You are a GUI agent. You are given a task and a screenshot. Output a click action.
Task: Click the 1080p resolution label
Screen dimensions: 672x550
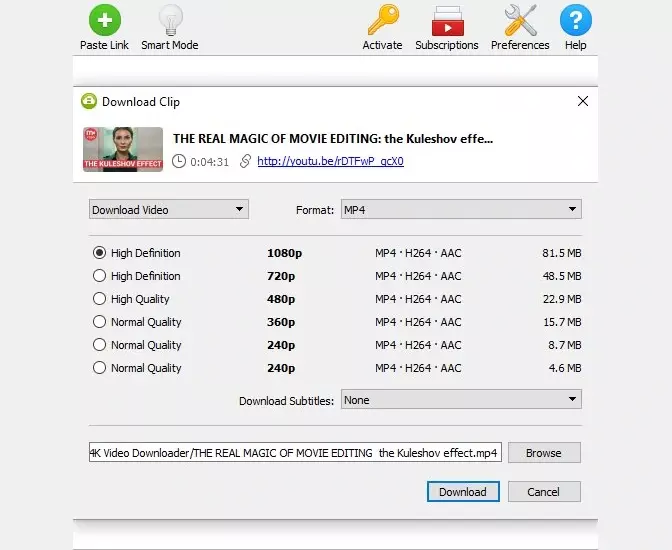click(x=285, y=253)
